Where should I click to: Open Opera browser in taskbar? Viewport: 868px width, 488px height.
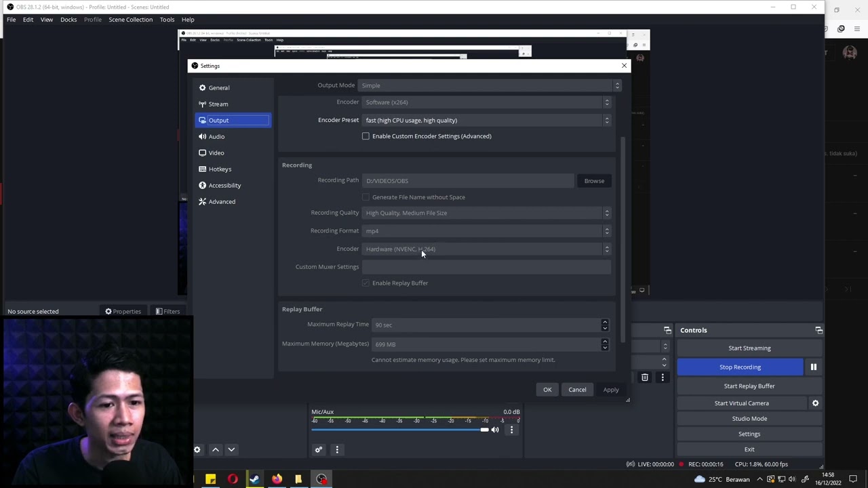(x=233, y=479)
